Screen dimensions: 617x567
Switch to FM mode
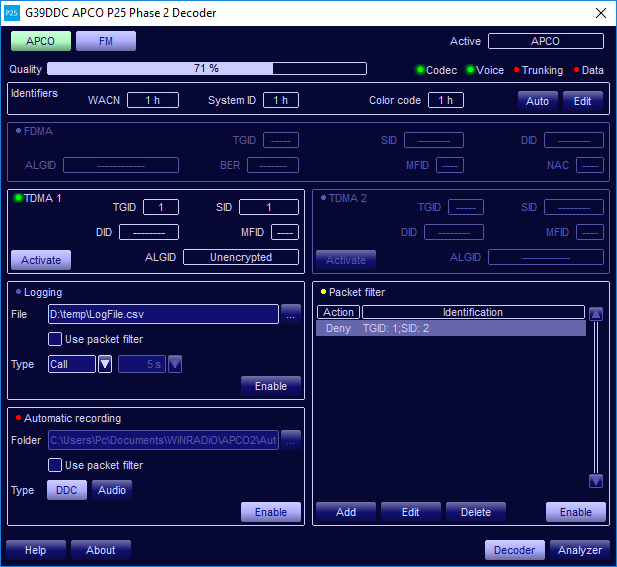(106, 41)
